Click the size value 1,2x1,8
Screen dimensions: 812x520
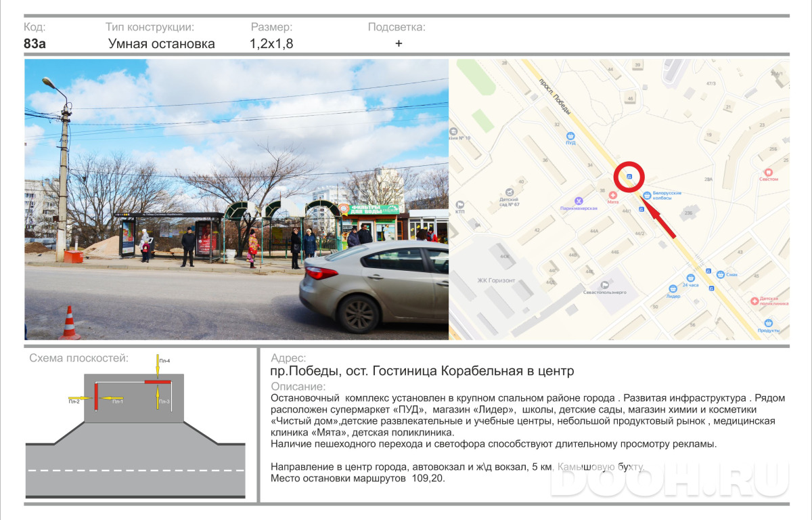pyautogui.click(x=271, y=44)
